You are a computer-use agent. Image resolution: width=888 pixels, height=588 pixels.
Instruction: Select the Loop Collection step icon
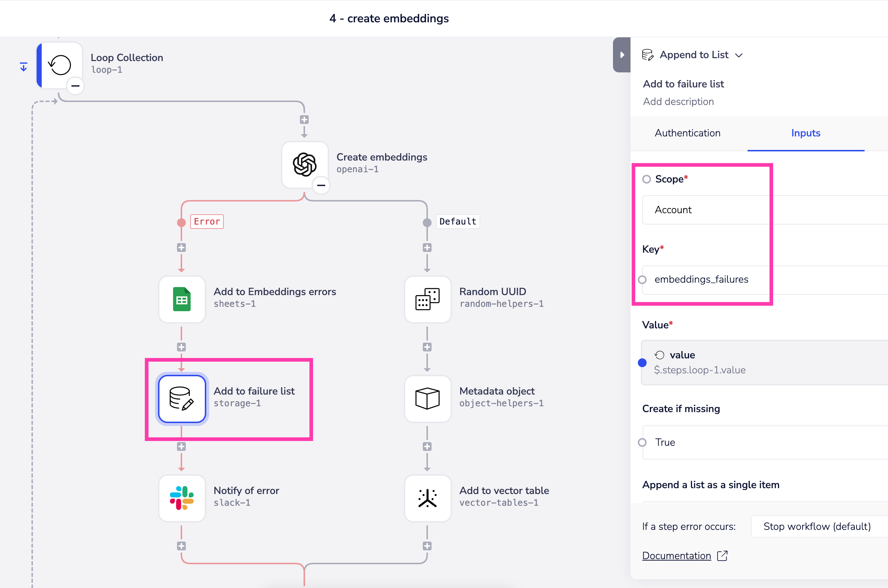pyautogui.click(x=60, y=65)
